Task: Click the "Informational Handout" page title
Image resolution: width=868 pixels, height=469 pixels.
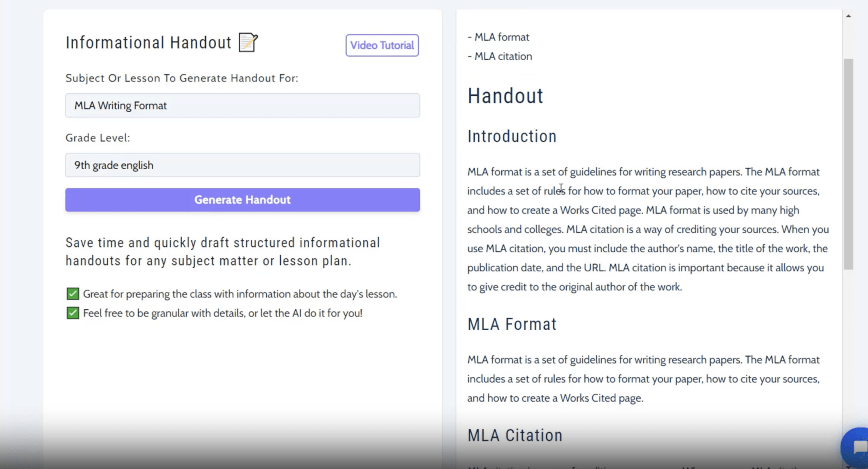Action: pyautogui.click(x=148, y=43)
